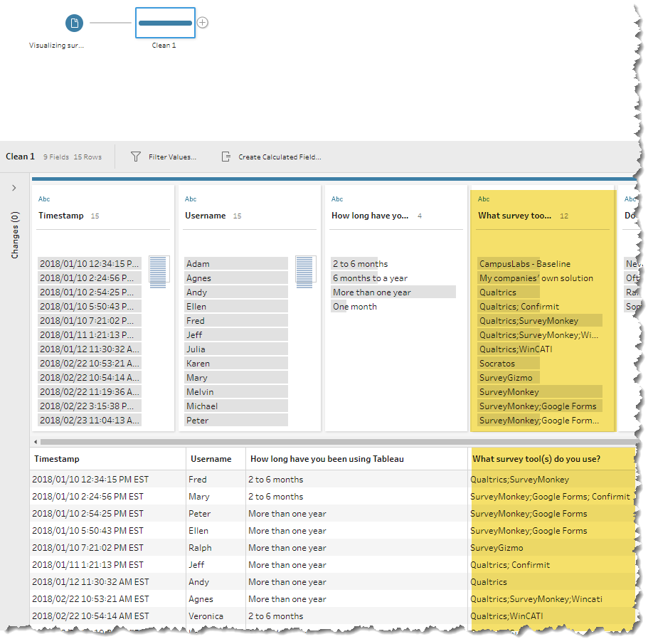This screenshot has height=644, width=653.
Task: Select 'Qualtrics;SurveyMonkey' profile value
Action: [x=540, y=321]
